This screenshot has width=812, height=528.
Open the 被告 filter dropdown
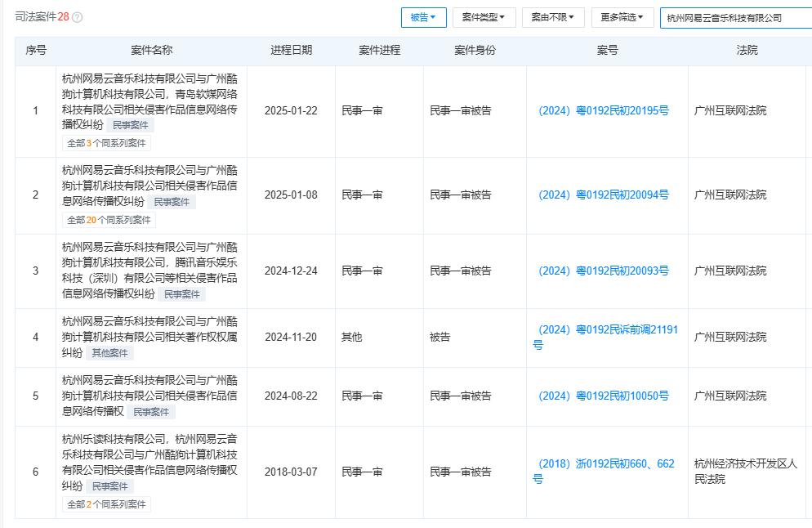(423, 17)
